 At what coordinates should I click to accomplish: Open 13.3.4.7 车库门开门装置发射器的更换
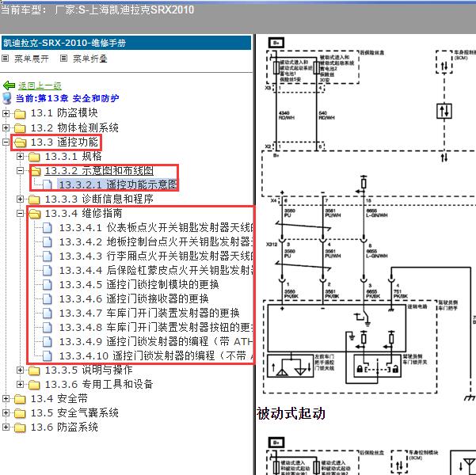coord(150,313)
